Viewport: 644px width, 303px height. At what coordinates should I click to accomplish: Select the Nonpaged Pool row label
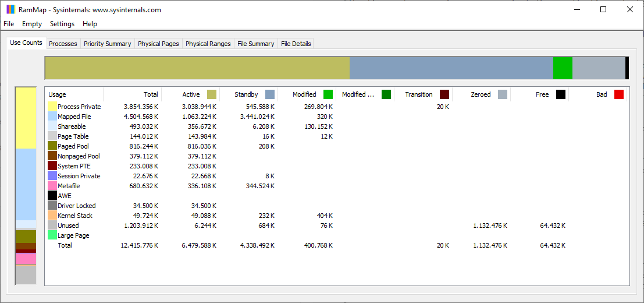79,156
